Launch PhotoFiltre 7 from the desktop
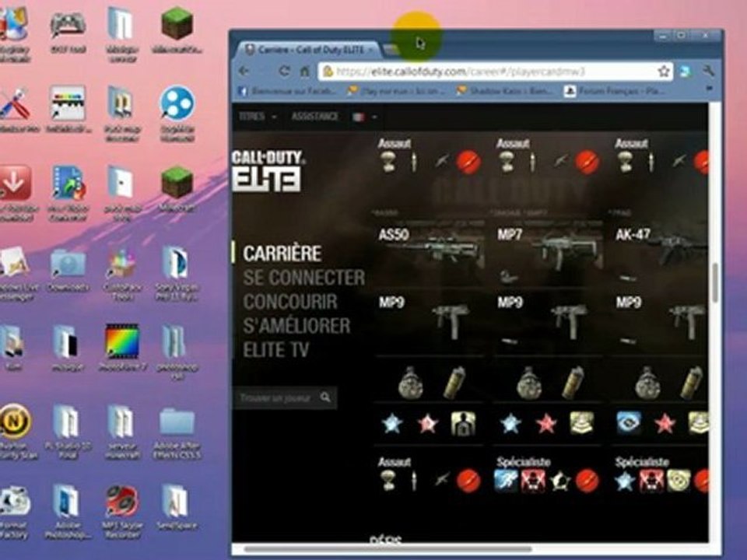Image resolution: width=747 pixels, height=560 pixels. 121,348
